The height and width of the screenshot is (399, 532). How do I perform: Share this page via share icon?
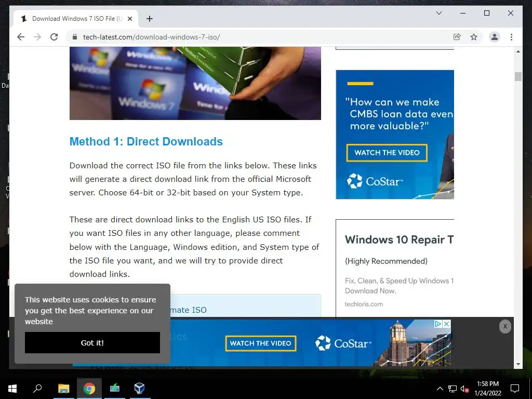457,37
